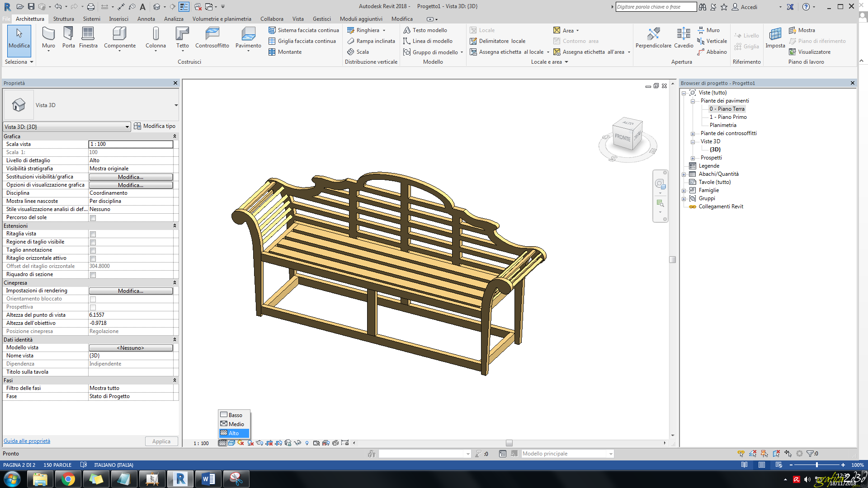The image size is (868, 488).
Task: Toggle the Prospettiva checkbox
Action: click(x=93, y=307)
